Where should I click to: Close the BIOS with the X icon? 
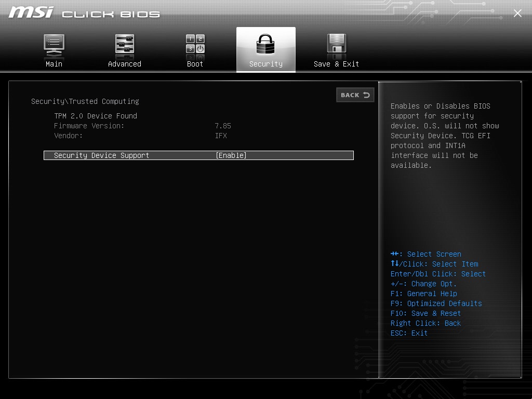point(517,14)
